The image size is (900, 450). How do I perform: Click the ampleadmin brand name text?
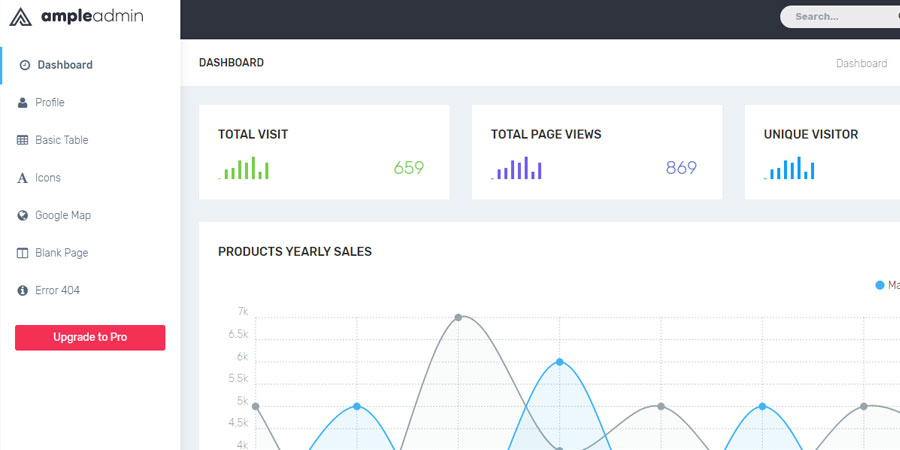pos(92,17)
